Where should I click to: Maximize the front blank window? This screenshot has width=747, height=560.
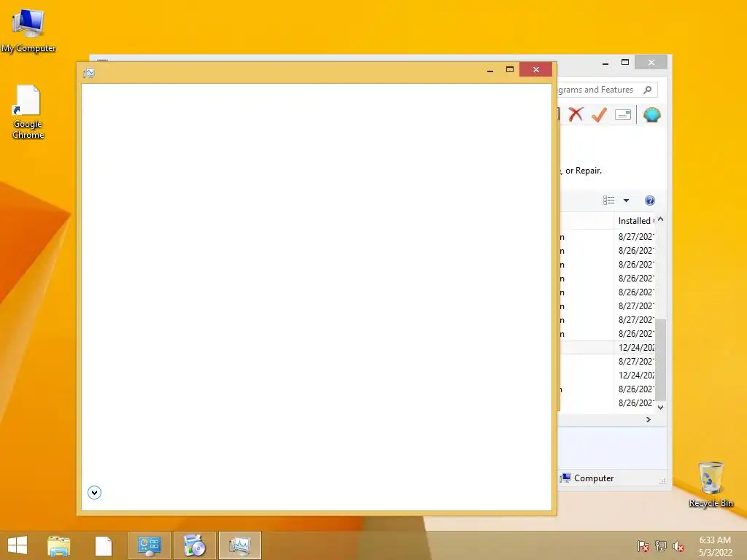(509, 70)
